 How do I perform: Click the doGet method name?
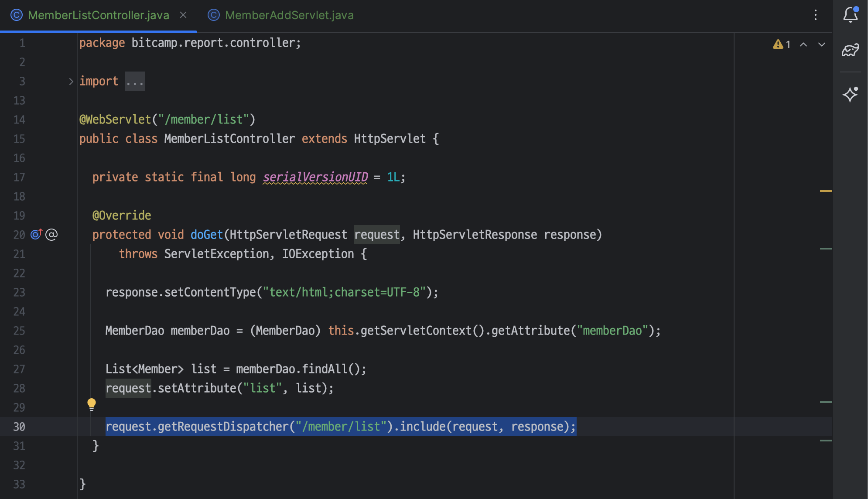207,235
